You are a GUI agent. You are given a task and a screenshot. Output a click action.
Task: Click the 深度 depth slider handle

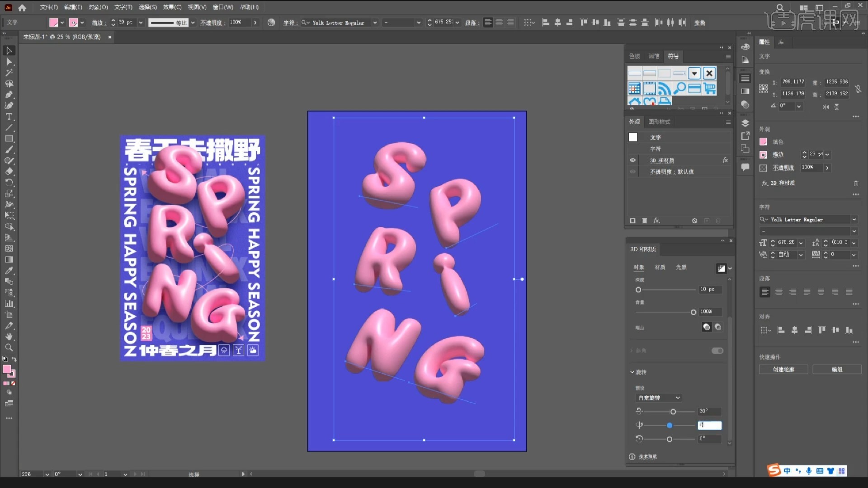[x=638, y=290]
